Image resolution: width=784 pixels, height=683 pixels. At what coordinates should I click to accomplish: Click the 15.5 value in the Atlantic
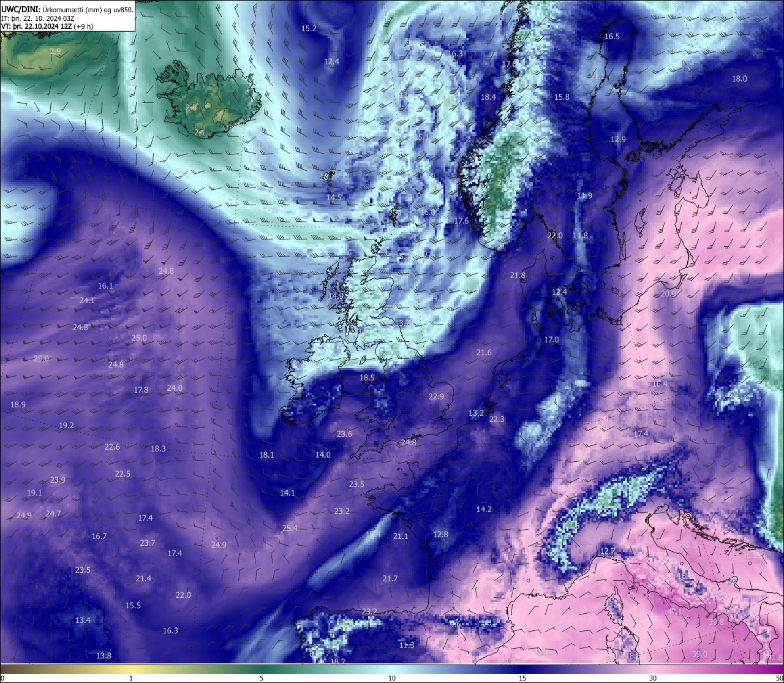click(x=133, y=606)
